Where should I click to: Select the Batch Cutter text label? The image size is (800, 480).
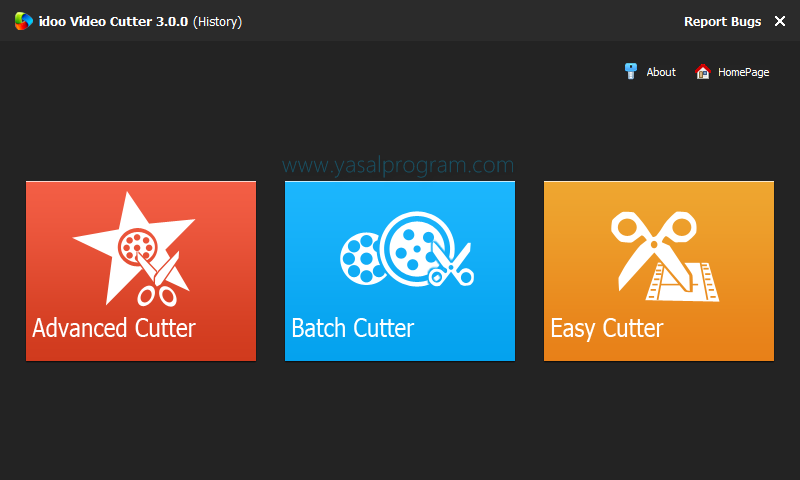(x=352, y=328)
